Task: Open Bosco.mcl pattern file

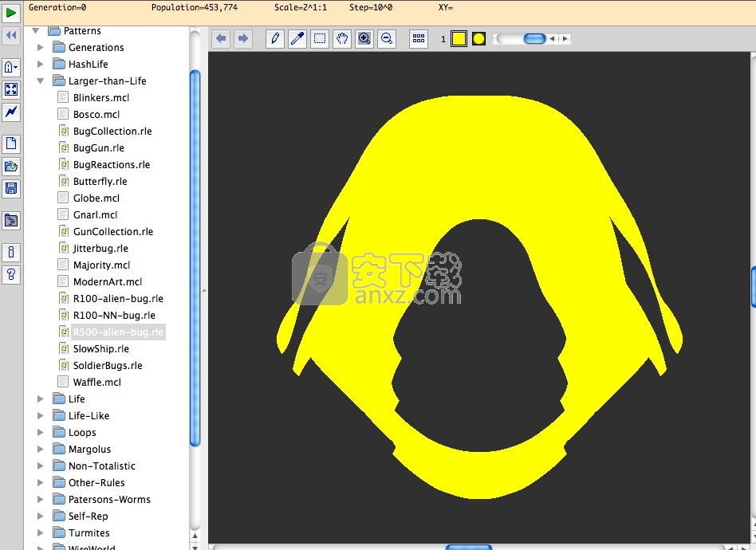Action: (96, 114)
